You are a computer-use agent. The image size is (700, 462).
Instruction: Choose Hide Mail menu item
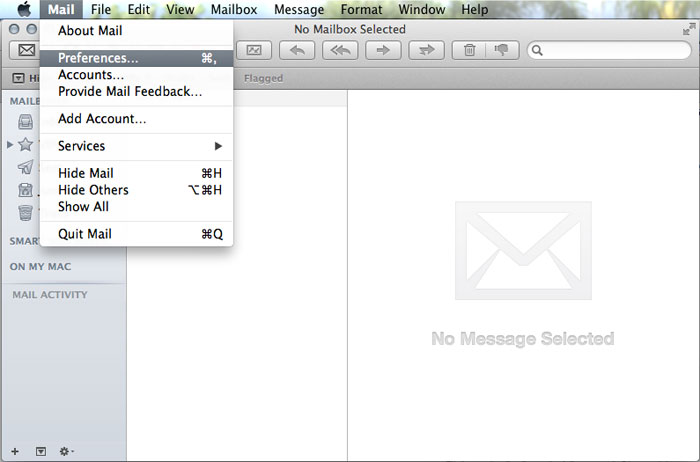[x=136, y=173]
